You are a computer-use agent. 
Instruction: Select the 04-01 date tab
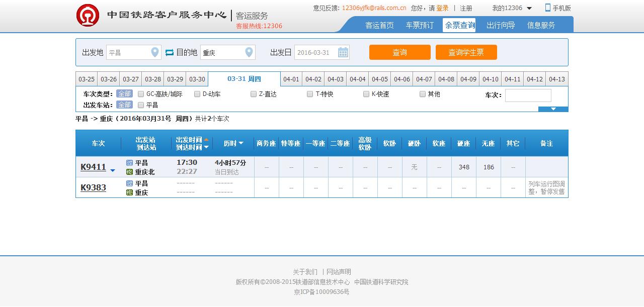click(291, 79)
